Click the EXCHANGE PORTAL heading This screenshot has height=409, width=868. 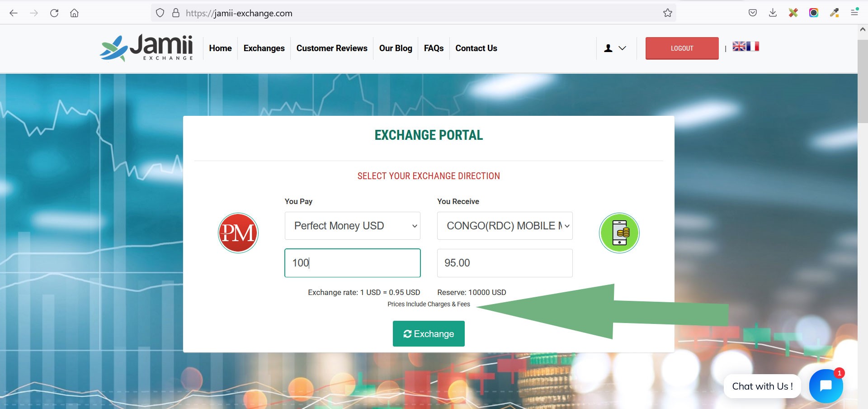(429, 135)
